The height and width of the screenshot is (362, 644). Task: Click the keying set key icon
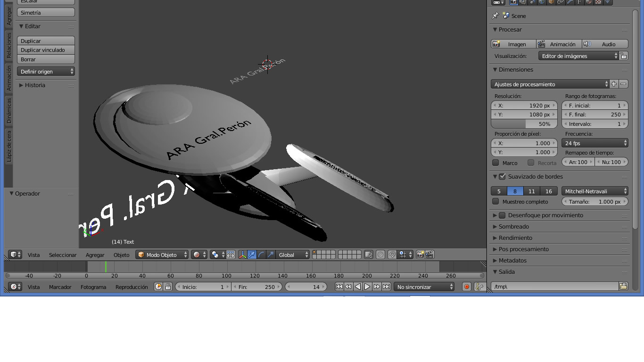pos(479,287)
